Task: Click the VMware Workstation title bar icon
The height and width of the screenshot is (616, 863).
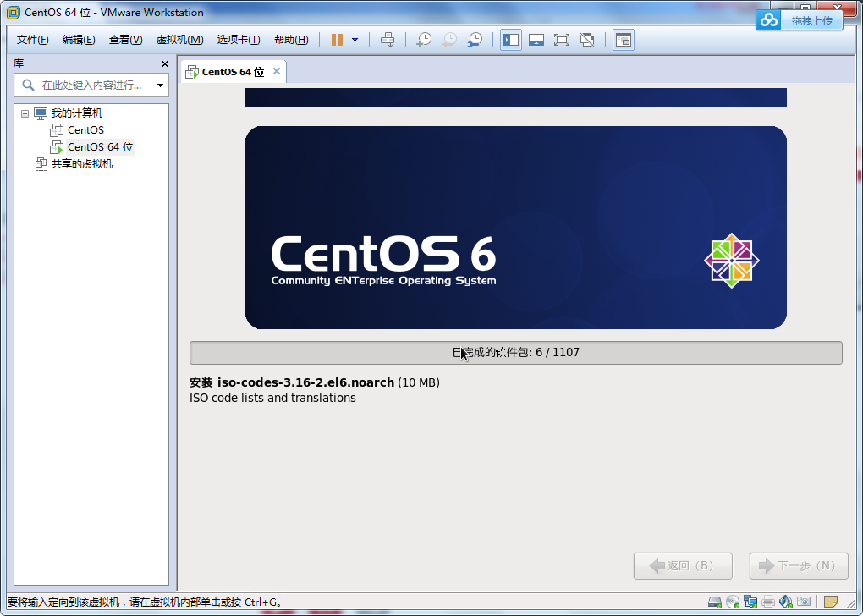Action: pos(14,12)
